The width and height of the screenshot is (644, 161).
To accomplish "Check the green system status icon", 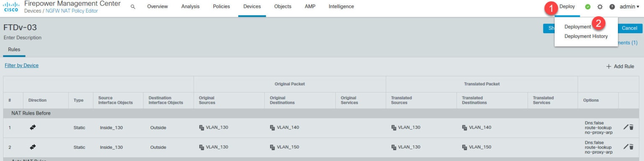I will (588, 7).
